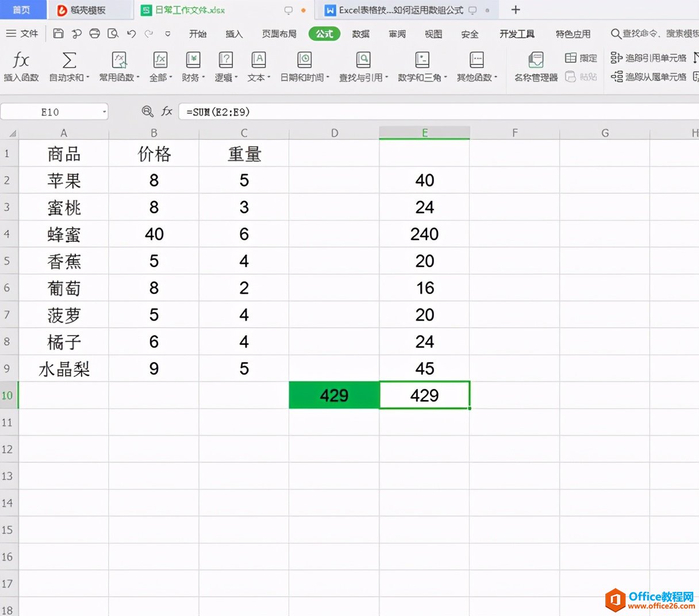This screenshot has width=699, height=616.
Task: Expand the Math and Trig dropdown arrow
Action: click(x=445, y=78)
